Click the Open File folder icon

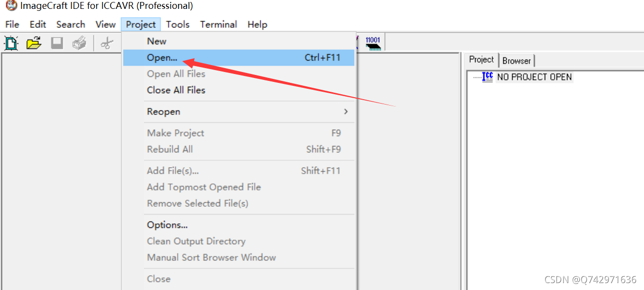pos(34,43)
